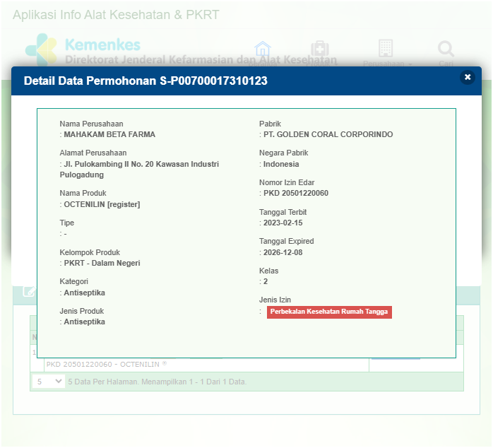Open the rows-per-page dropdown showing 5
The image size is (493, 448).
(49, 382)
